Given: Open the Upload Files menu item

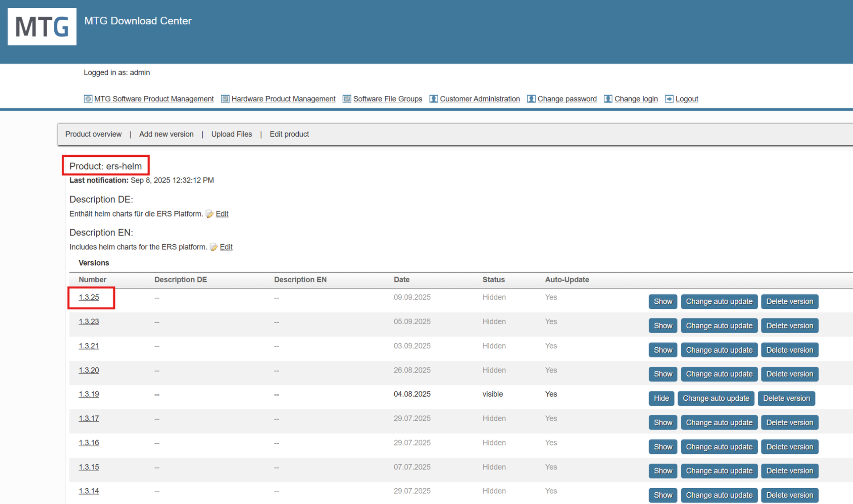Looking at the screenshot, I should pyautogui.click(x=231, y=134).
